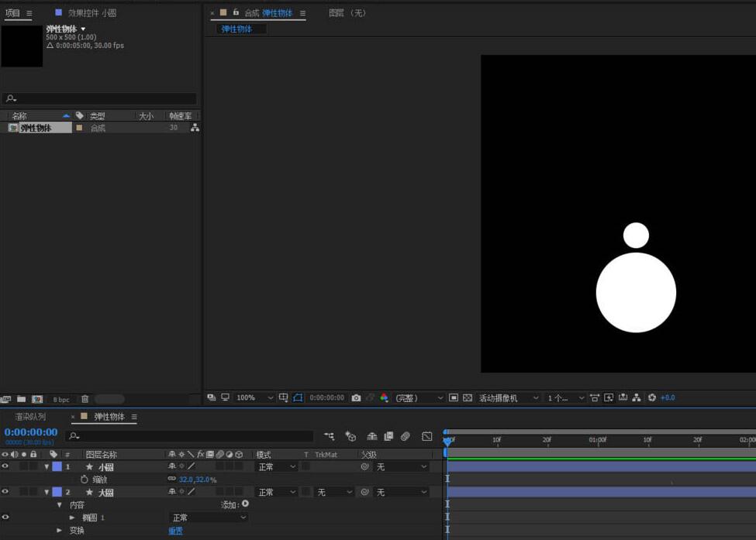Screen dimensions: 756x540
Task: Click the add content play button beside 添加
Action: [246, 504]
